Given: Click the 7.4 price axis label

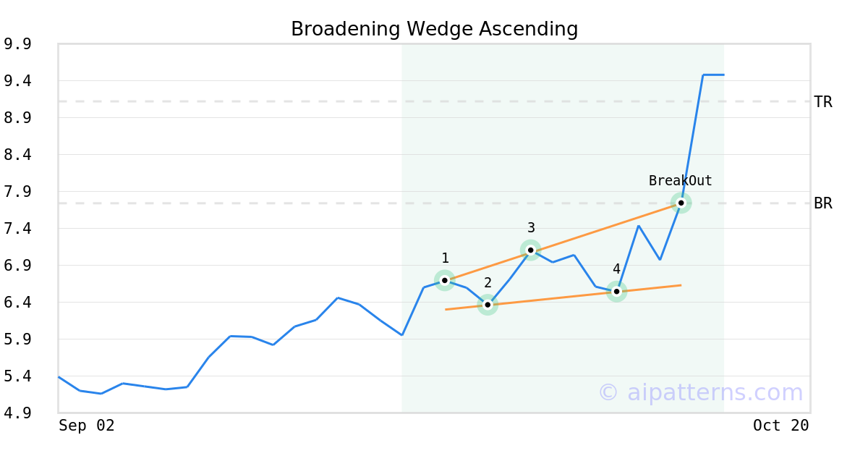Looking at the screenshot, I should coord(17,229).
